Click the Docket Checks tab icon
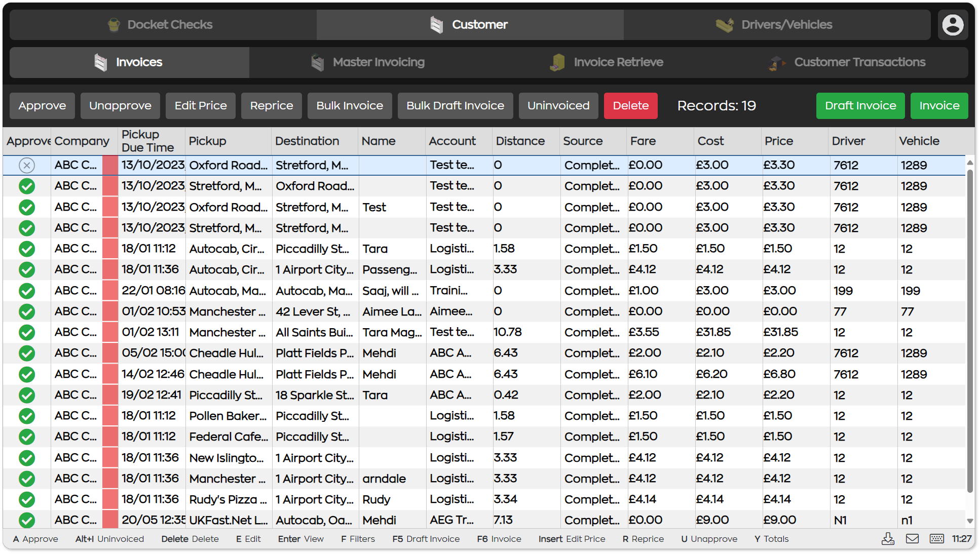This screenshot has width=980, height=554. coord(114,24)
